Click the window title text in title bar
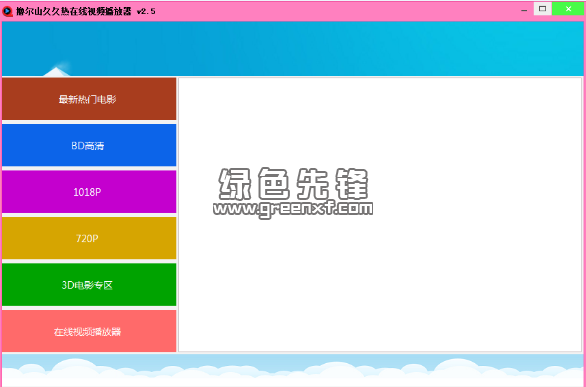This screenshot has height=387, width=586. click(x=74, y=11)
